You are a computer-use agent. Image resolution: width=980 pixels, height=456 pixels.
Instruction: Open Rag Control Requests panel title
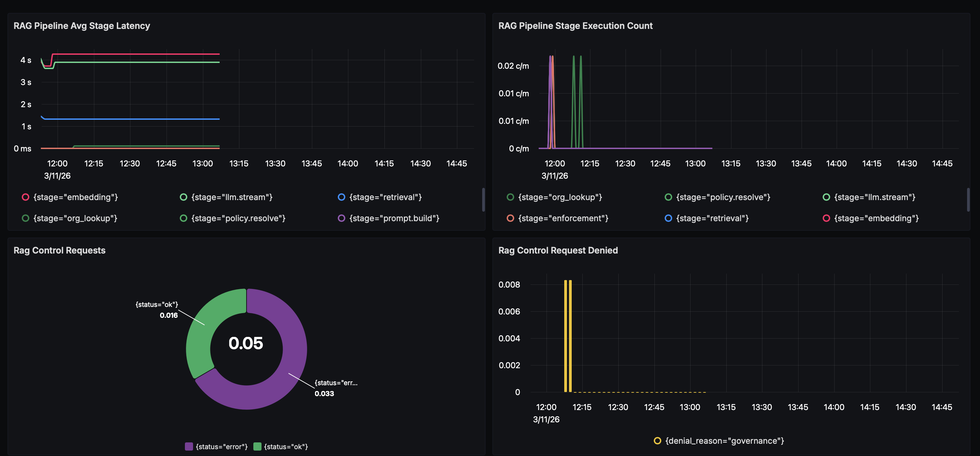[59, 250]
